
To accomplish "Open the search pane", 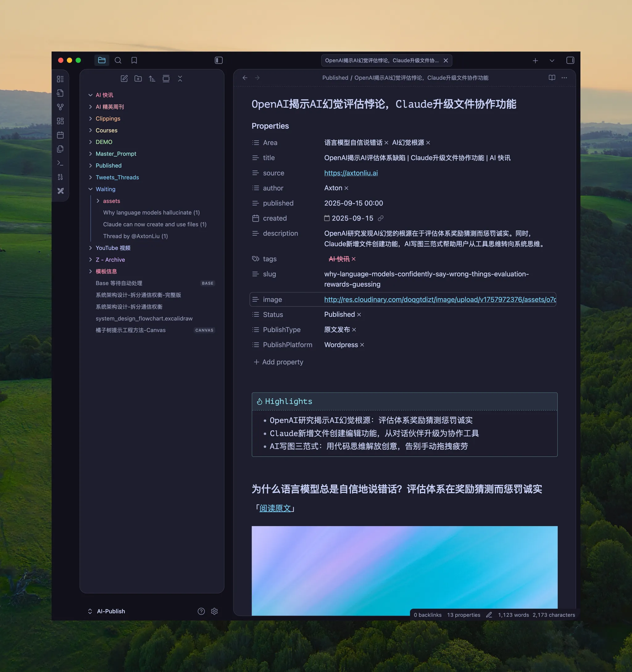I will coord(118,60).
